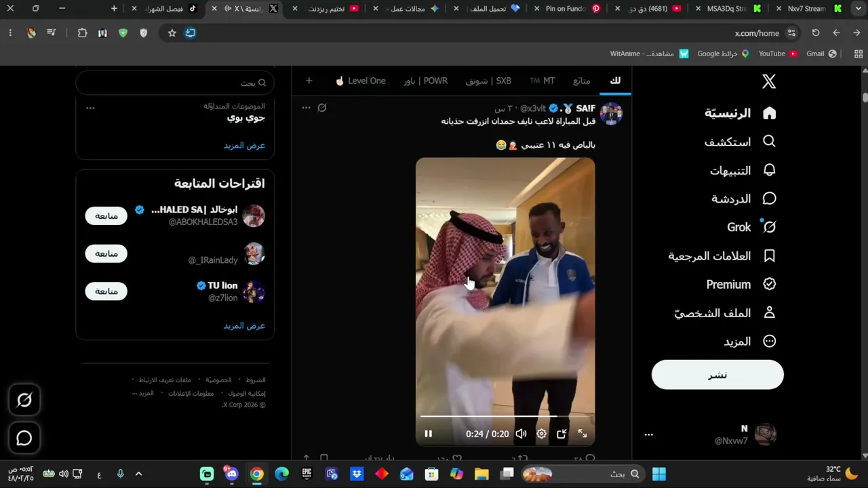The height and width of the screenshot is (488, 868).
Task: Open the Gmail bookmark
Action: tap(821, 54)
